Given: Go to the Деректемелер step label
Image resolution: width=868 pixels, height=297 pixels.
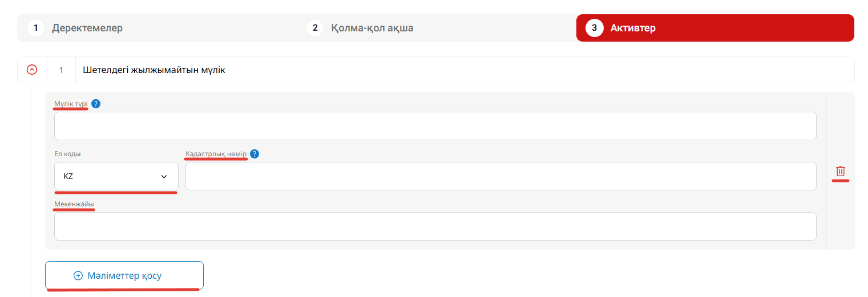Looking at the screenshot, I should [87, 28].
